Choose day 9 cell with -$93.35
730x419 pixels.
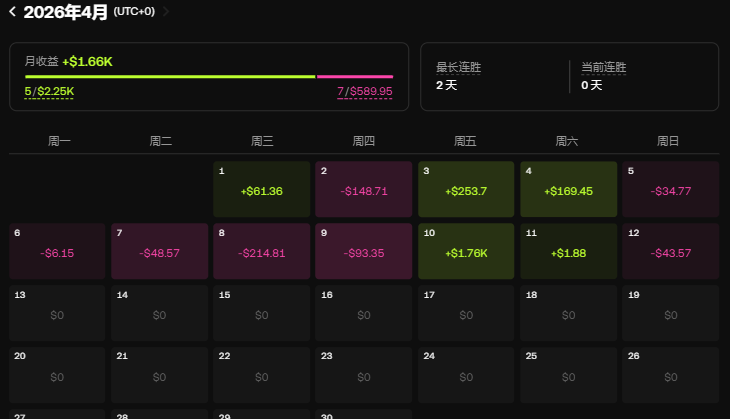pos(364,251)
